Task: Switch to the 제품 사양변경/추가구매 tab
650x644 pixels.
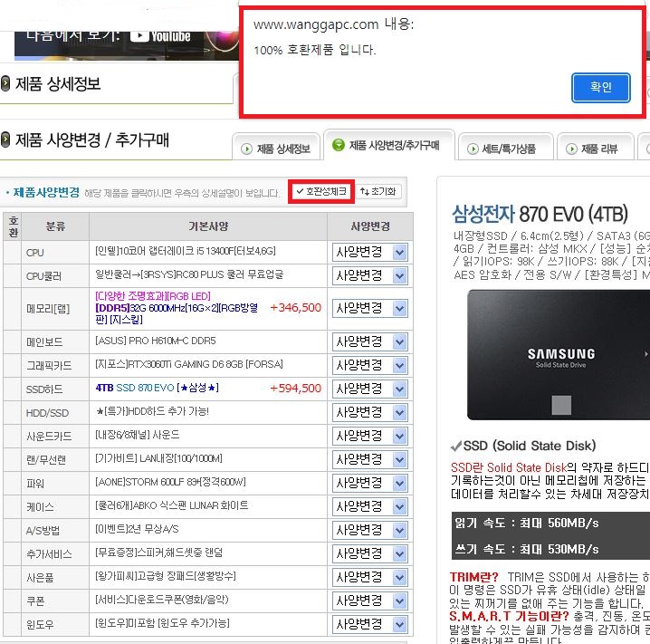Action: pyautogui.click(x=389, y=145)
